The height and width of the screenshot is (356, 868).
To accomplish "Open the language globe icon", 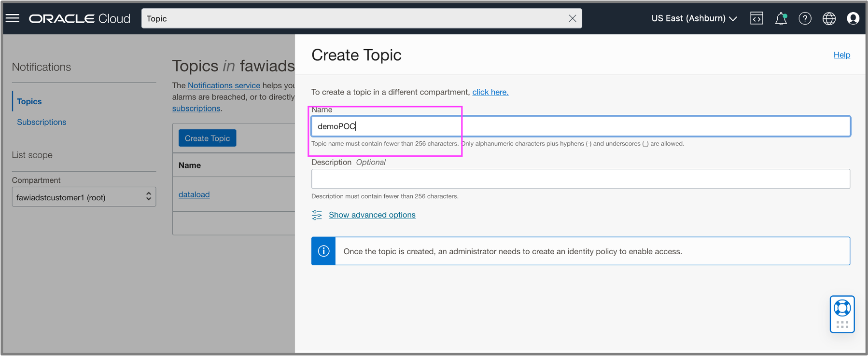I will (829, 18).
